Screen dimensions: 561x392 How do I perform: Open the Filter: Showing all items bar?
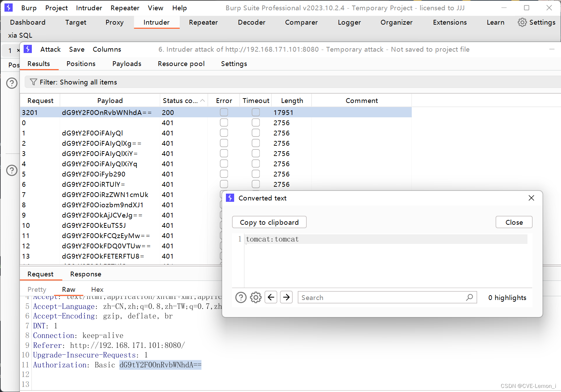[293, 82]
